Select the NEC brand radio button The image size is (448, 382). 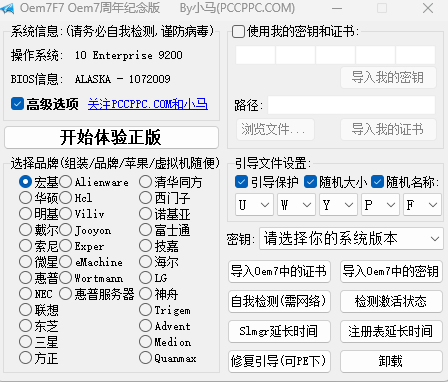[25, 294]
